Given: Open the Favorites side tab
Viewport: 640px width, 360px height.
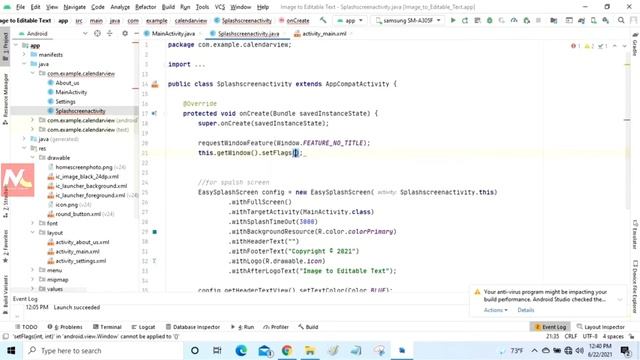Looking at the screenshot, I should click(5, 246).
